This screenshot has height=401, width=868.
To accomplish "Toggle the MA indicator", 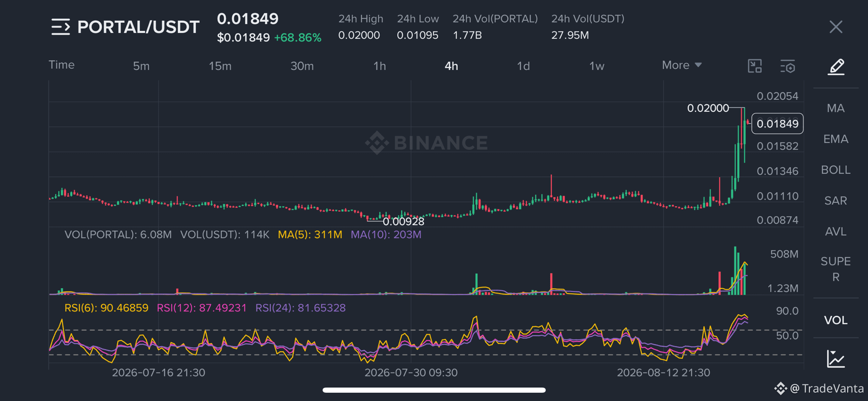I will coord(836,108).
